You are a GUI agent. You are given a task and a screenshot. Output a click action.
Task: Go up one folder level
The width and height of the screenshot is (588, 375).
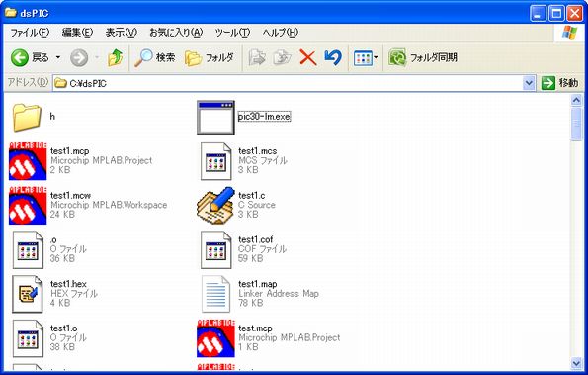115,57
